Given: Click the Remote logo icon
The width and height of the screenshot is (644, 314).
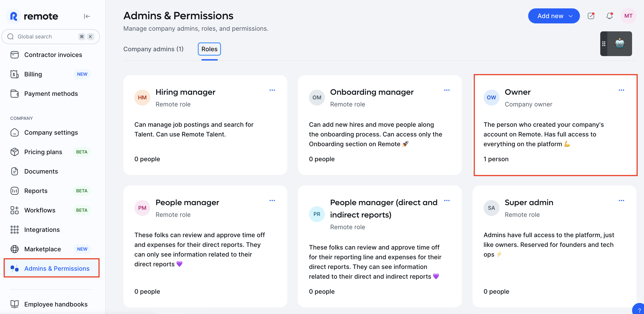Looking at the screenshot, I should point(14,16).
